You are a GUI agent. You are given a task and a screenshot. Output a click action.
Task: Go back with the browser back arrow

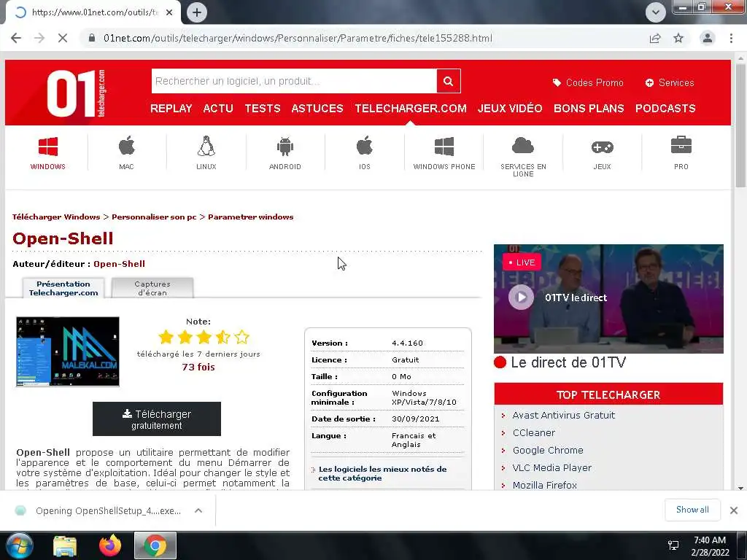(16, 38)
